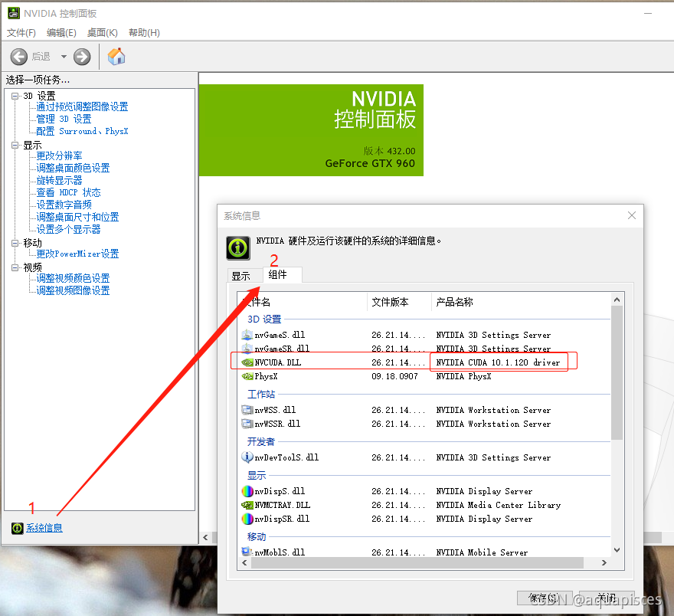This screenshot has height=616, width=674.
Task: Open the 系统信息 link
Action: pyautogui.click(x=44, y=528)
